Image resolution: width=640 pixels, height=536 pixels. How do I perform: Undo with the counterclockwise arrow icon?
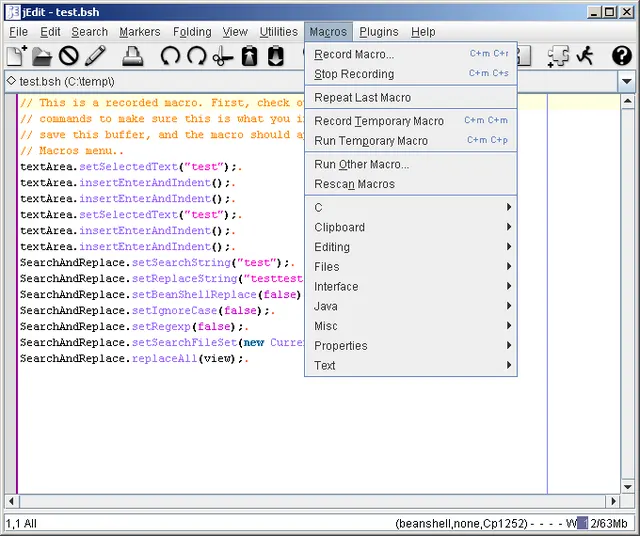point(170,56)
